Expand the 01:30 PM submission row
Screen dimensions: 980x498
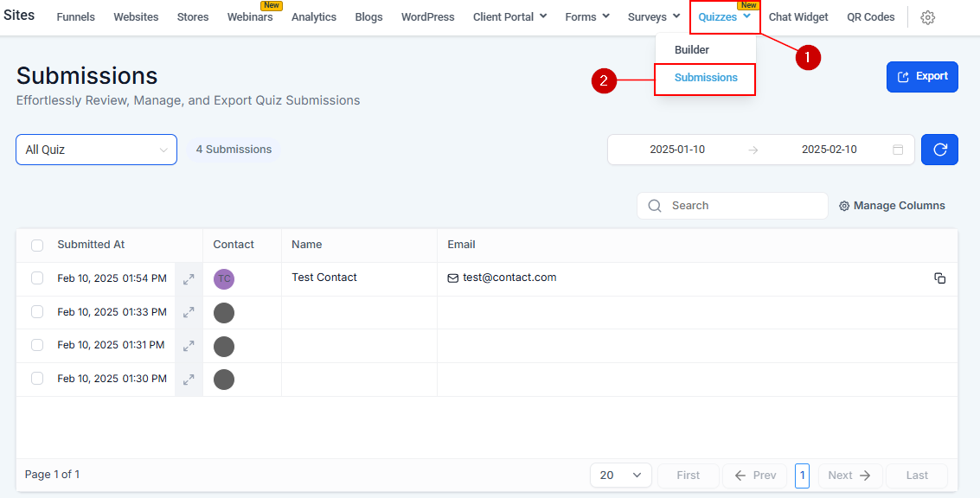click(x=188, y=380)
